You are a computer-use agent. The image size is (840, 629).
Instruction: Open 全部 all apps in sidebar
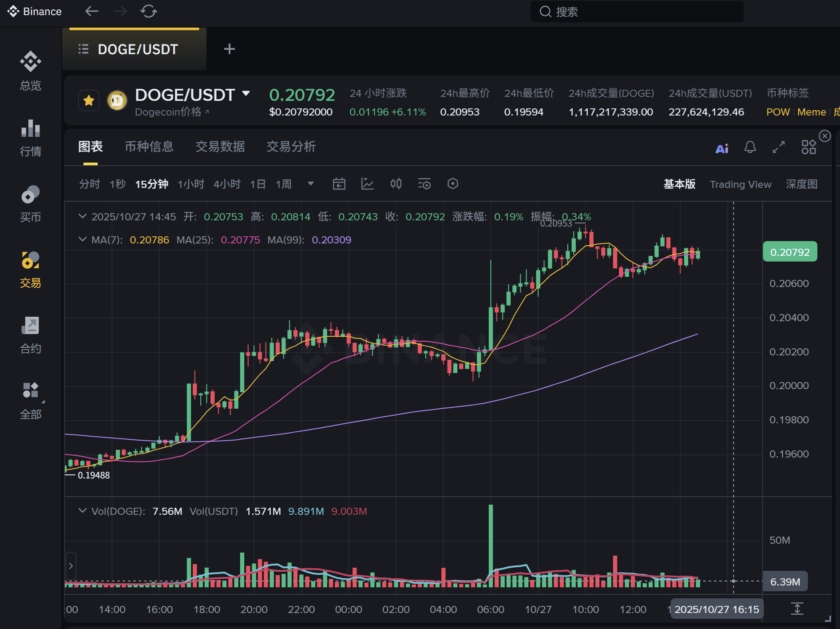click(31, 401)
